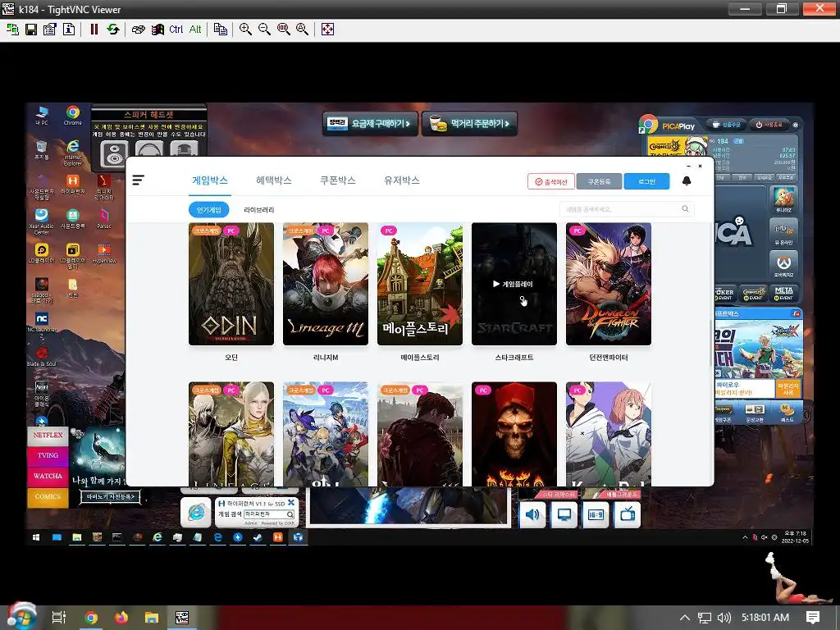The height and width of the screenshot is (630, 840).
Task: Click the power button in PICAPlay panel
Action: (x=769, y=125)
